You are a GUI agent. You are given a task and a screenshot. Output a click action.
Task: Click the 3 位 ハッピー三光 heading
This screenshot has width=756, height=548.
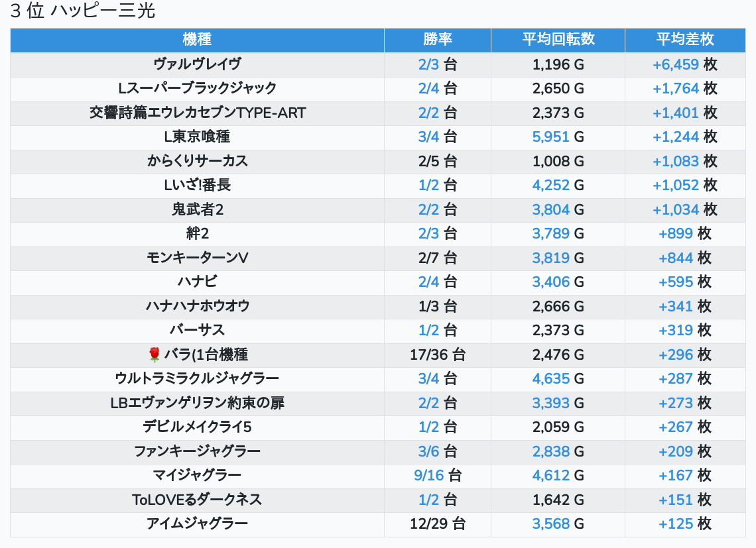82,10
